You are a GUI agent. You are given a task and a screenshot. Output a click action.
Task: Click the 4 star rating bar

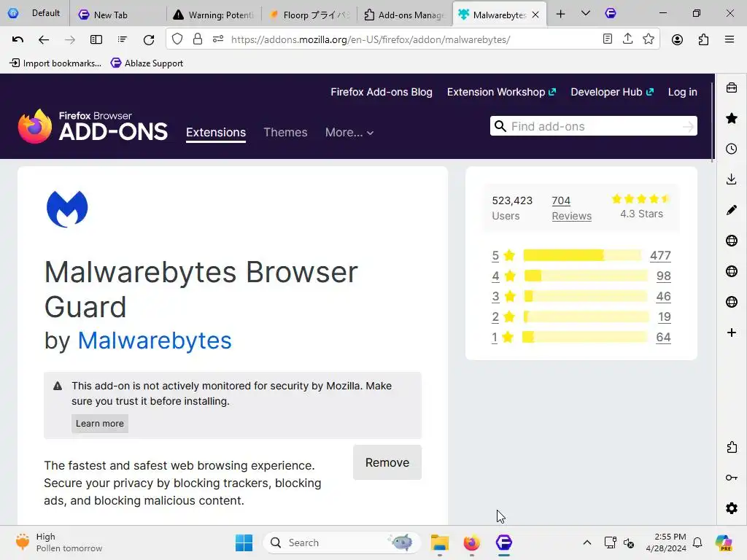[586, 276]
